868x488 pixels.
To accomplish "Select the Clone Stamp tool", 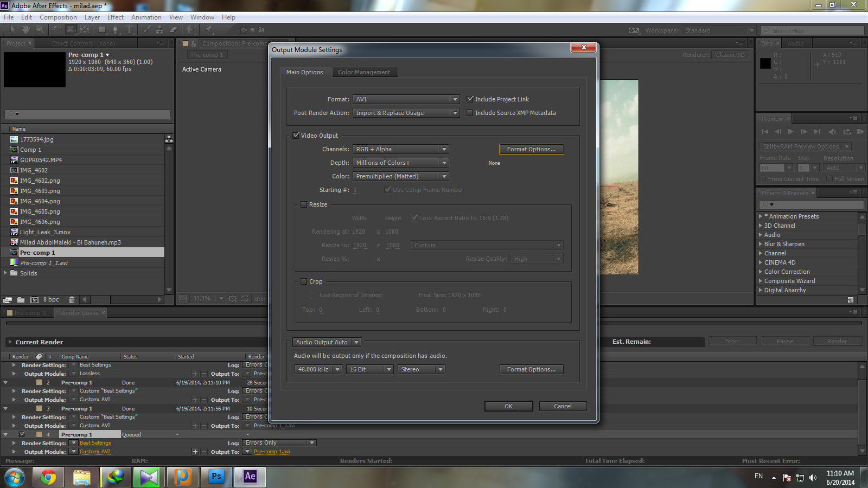I will point(159,29).
